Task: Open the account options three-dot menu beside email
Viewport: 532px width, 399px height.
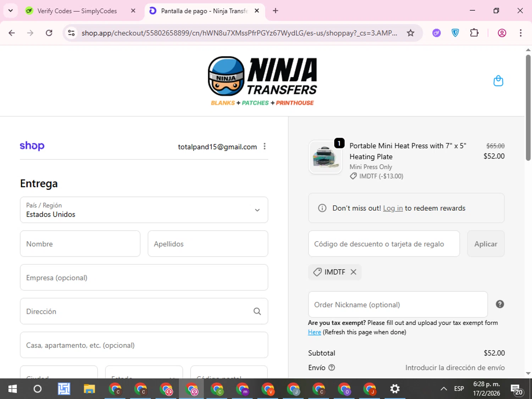Action: click(x=265, y=146)
